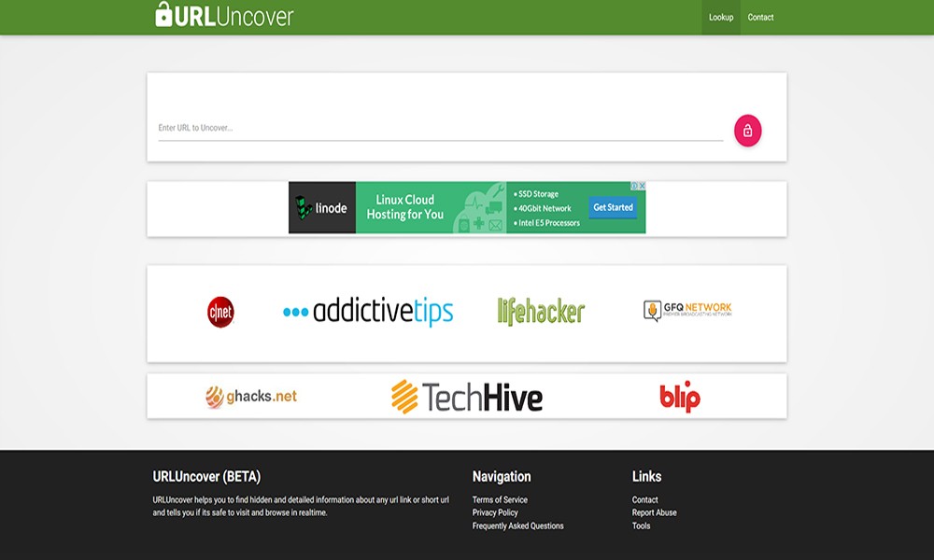Open the Terms of Service link
The width and height of the screenshot is (934, 560).
(500, 500)
